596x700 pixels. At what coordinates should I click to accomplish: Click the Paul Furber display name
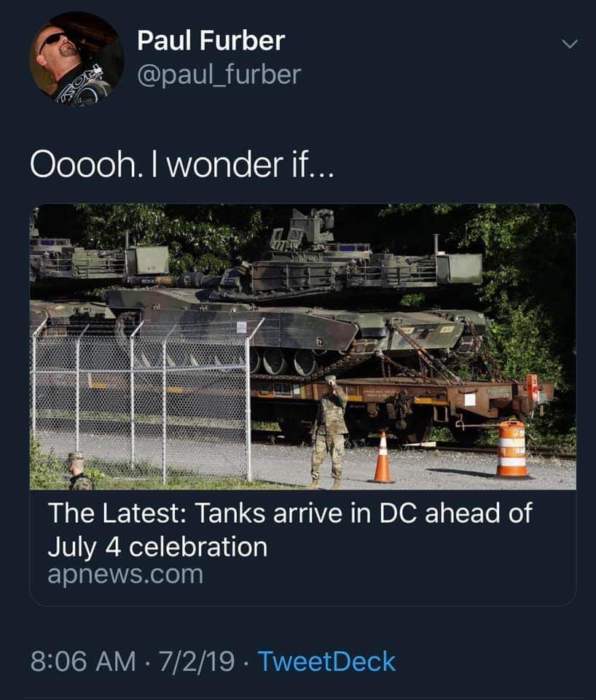(211, 41)
